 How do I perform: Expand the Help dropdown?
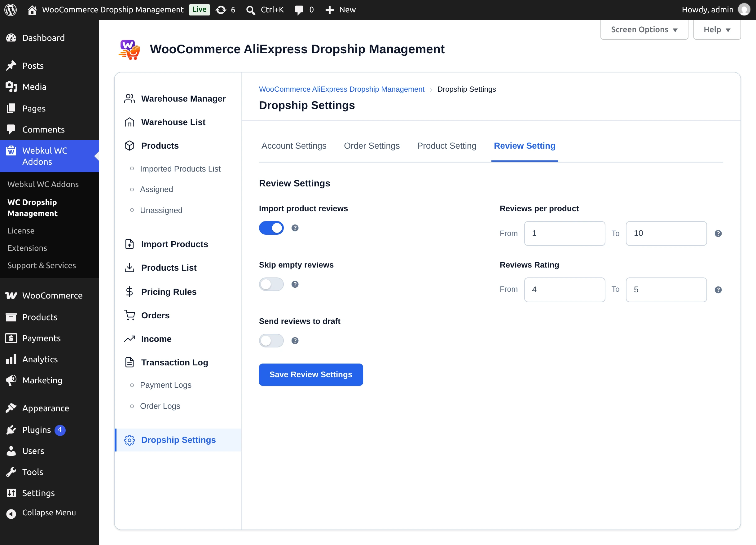tap(717, 30)
